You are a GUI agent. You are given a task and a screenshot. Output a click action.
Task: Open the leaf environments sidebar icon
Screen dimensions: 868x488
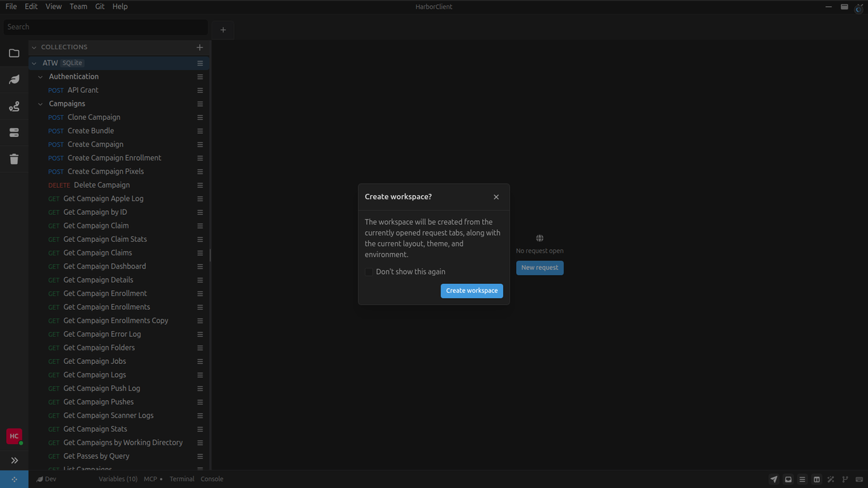(x=14, y=79)
